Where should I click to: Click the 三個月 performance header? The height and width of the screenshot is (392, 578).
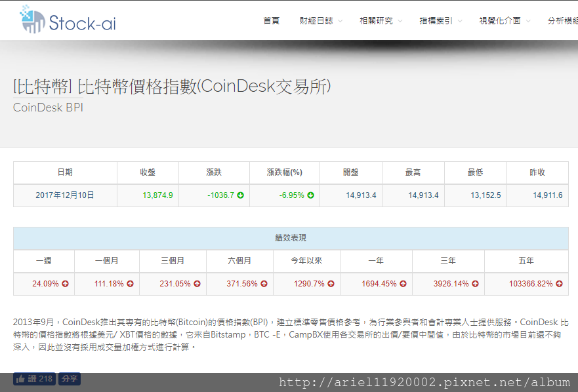173,261
